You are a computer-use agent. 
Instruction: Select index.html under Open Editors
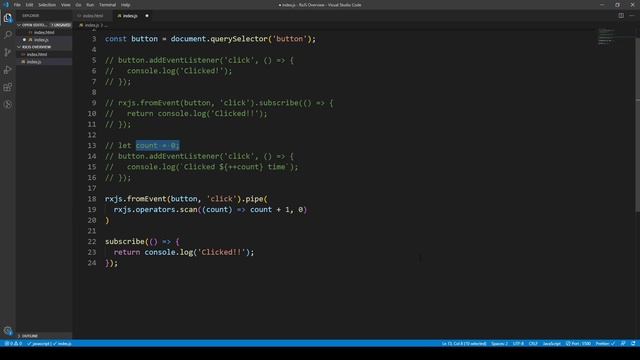click(44, 32)
